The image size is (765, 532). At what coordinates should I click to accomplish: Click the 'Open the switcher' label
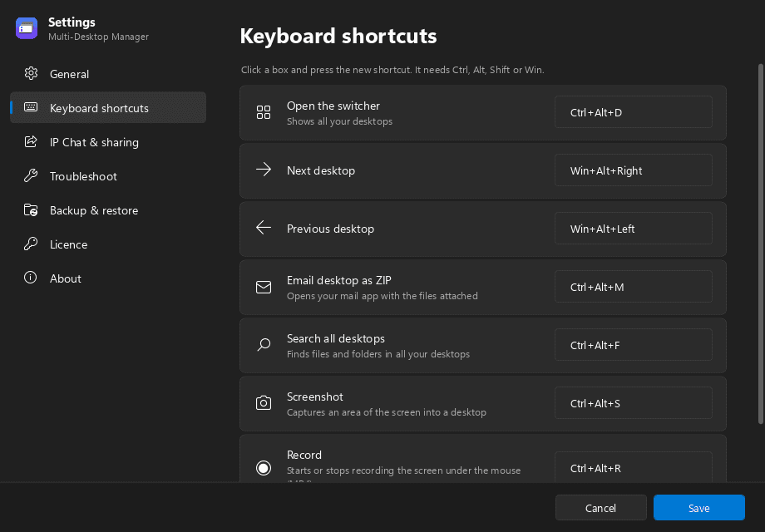click(x=333, y=106)
